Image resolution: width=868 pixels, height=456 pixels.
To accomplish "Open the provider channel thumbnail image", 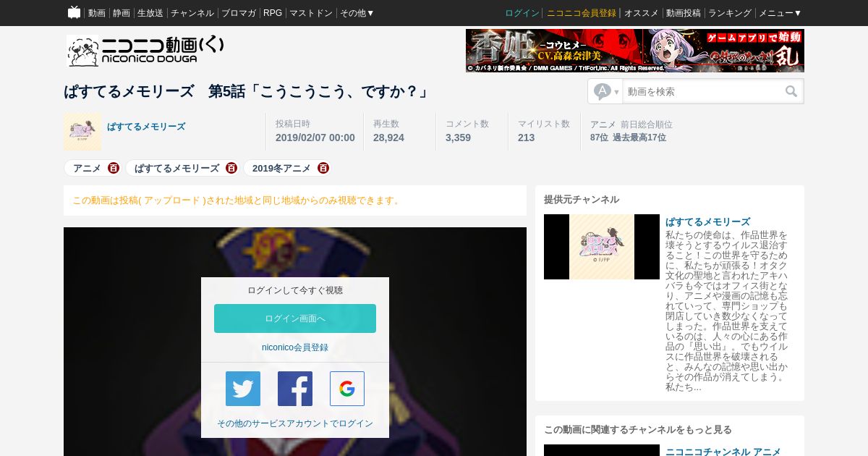I will click(x=602, y=247).
